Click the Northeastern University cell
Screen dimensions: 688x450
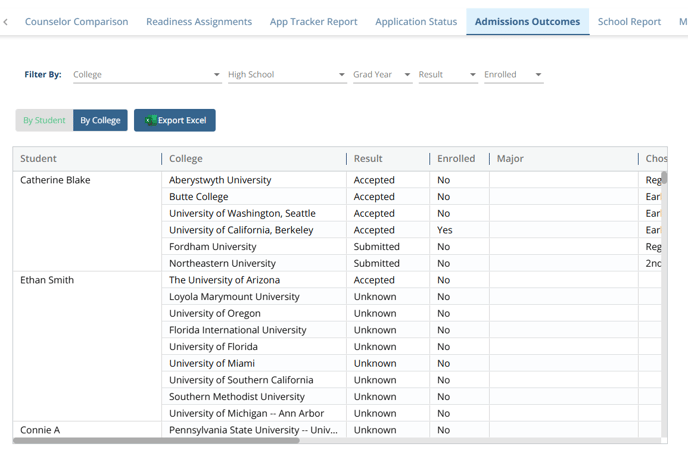coord(254,263)
